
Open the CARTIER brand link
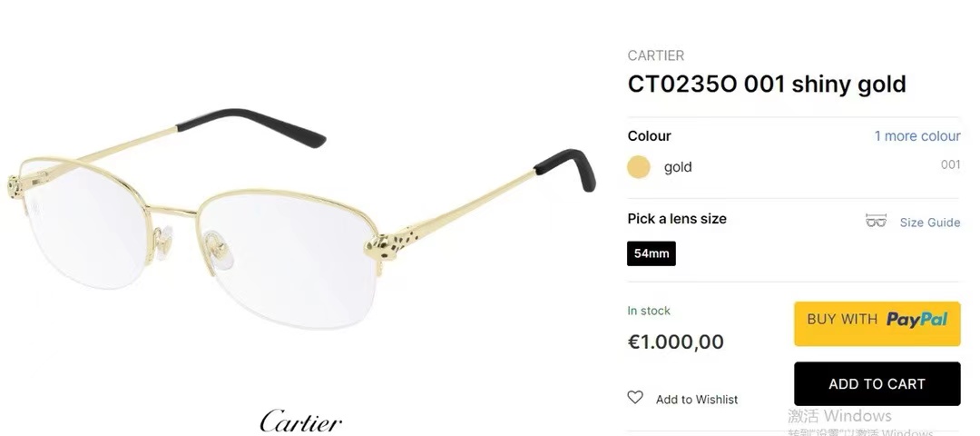pyautogui.click(x=656, y=55)
